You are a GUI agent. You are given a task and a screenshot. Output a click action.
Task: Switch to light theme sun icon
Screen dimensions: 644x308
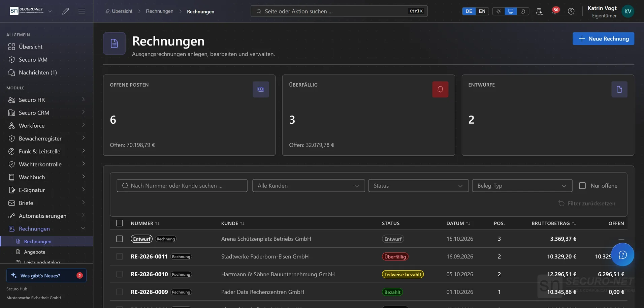point(498,11)
